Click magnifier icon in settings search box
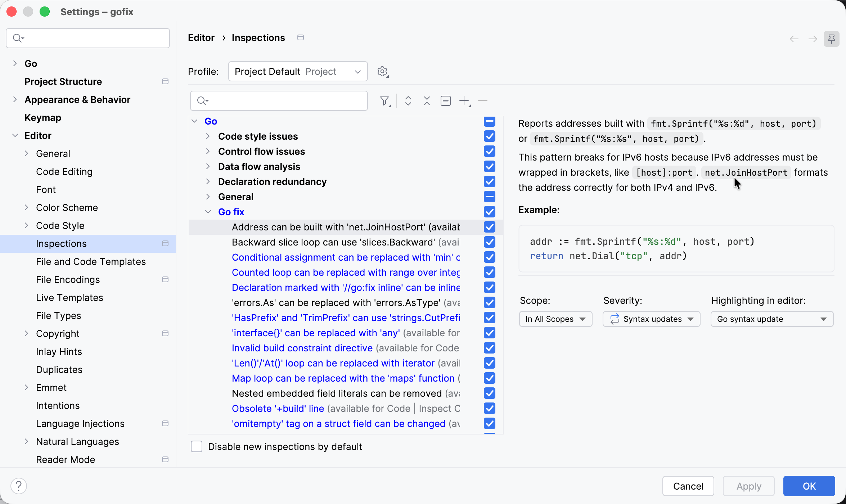The image size is (846, 504). [18, 38]
